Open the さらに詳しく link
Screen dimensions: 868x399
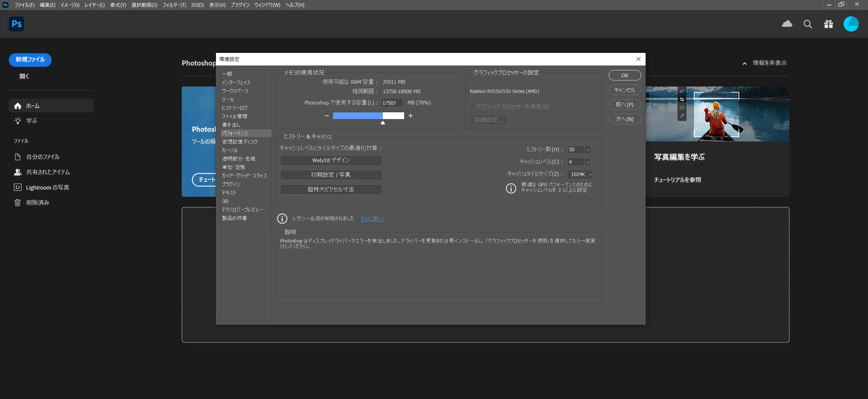372,219
